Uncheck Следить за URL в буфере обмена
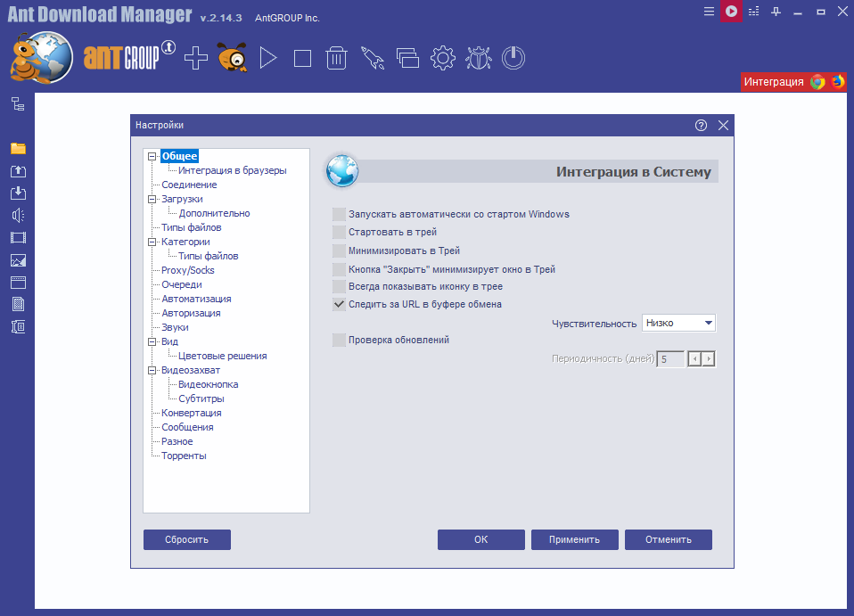This screenshot has height=616, width=854. click(339, 304)
